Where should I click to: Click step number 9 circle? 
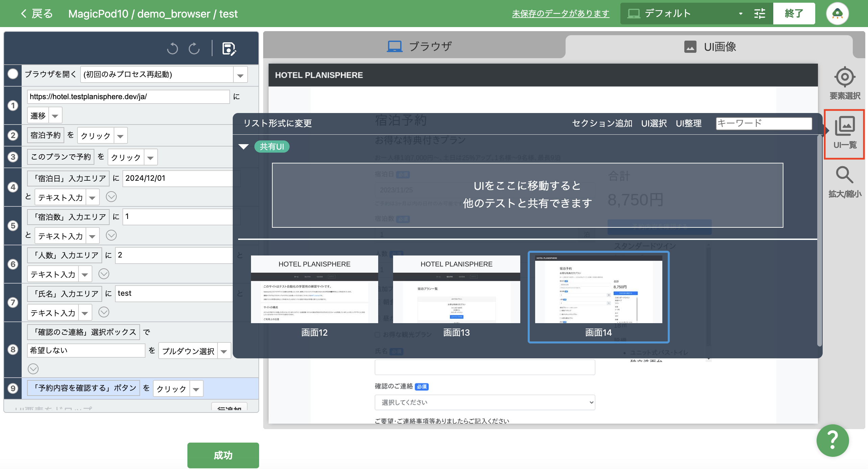(13, 388)
